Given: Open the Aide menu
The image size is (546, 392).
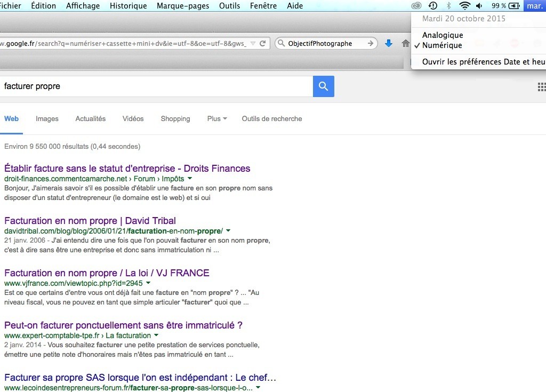Looking at the screenshot, I should (x=294, y=5).
